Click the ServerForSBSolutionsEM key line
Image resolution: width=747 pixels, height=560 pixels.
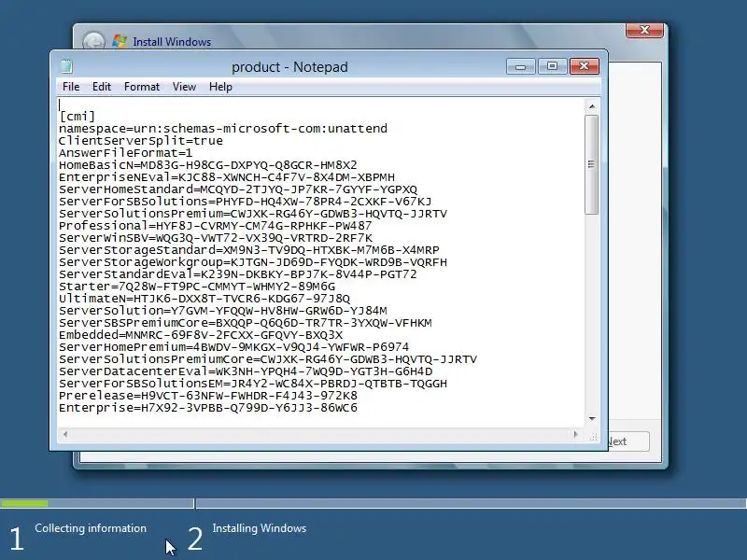coord(253,384)
